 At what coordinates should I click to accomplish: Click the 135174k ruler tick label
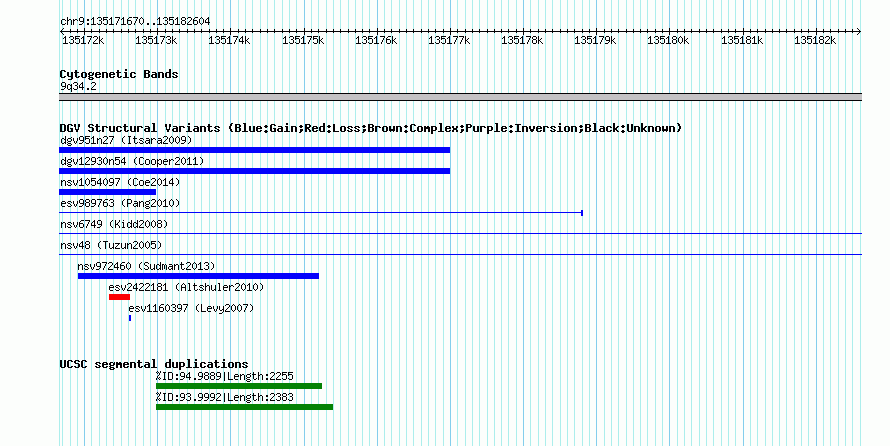(229, 40)
